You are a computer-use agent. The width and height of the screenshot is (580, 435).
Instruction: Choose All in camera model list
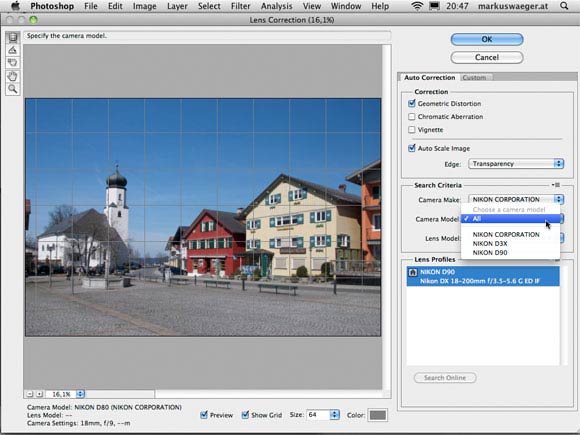coord(510,219)
